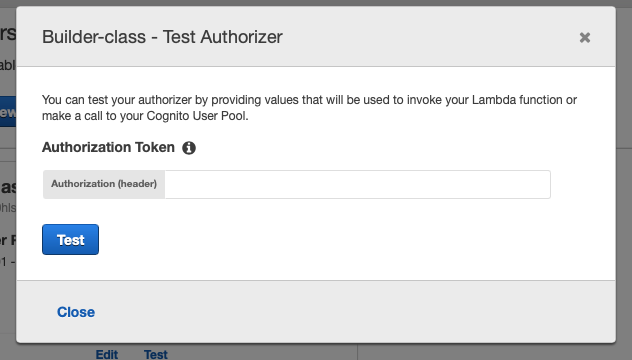Click the gray footer area right of Close

coord(355,312)
